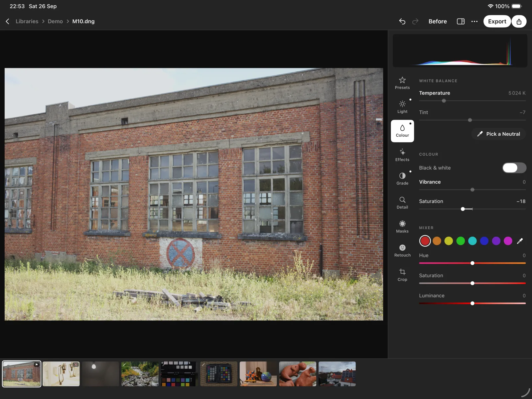Select the toys and globe thumbnail
Image resolution: width=532 pixels, height=399 pixels.
[x=258, y=374]
